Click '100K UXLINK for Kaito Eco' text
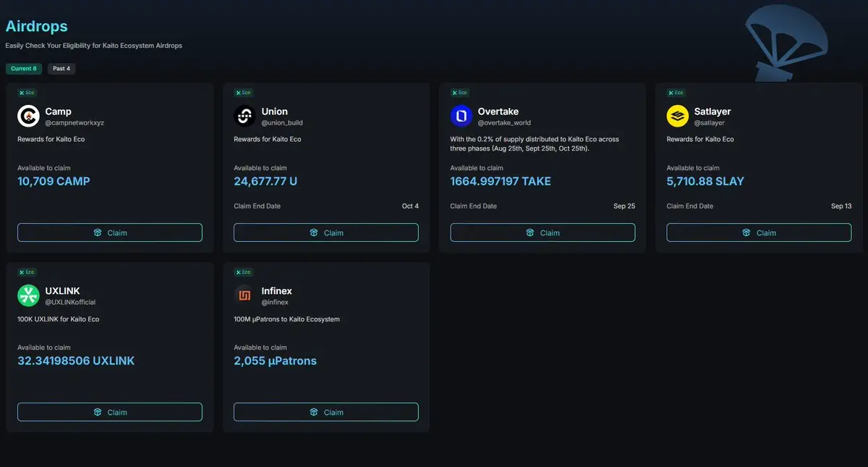This screenshot has height=467, width=868. coord(59,319)
